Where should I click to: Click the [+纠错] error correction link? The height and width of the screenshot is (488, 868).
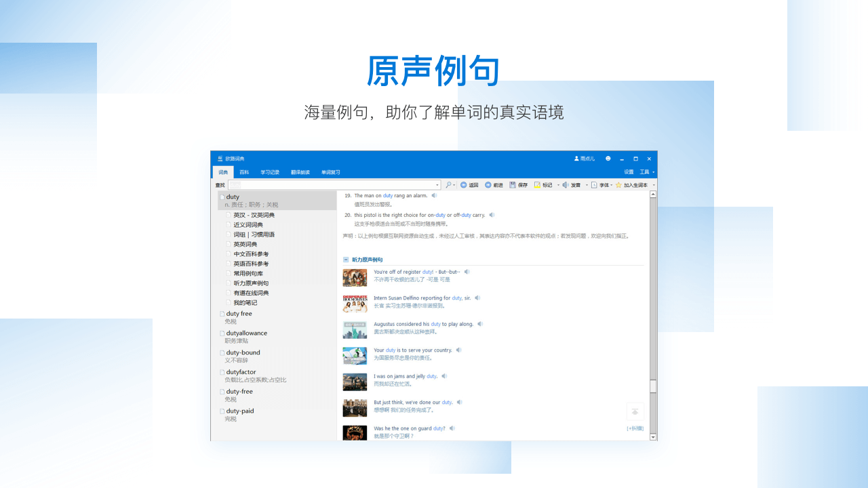pos(634,428)
